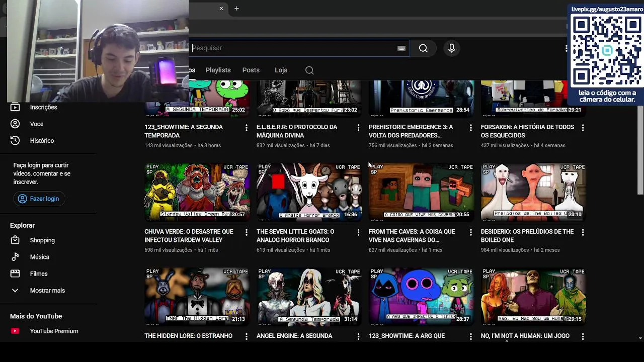Open title FORSAKEN: A HISTÓRIA DE TODOS OS ESQUECIDOS
This screenshot has height=362, width=644.
click(527, 131)
